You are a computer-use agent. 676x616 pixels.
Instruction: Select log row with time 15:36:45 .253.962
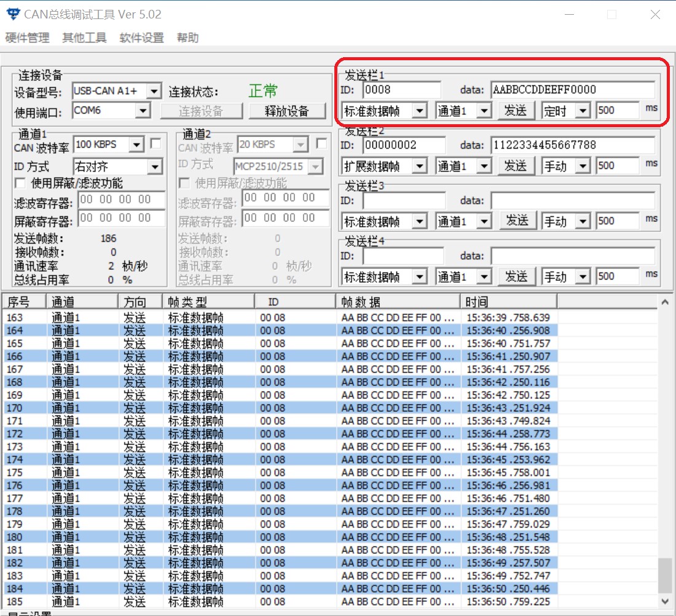(x=280, y=460)
